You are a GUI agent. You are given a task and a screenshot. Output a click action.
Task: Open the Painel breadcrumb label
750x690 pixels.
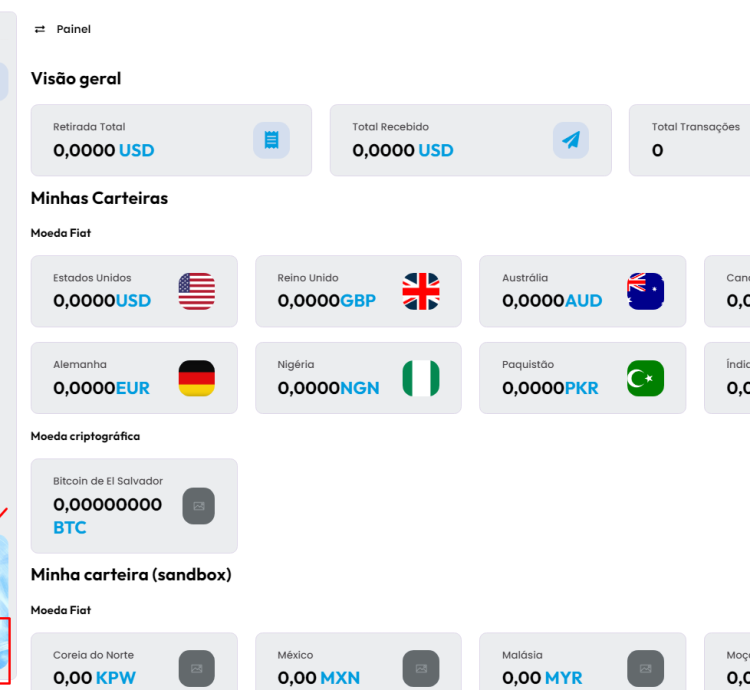[x=74, y=30]
